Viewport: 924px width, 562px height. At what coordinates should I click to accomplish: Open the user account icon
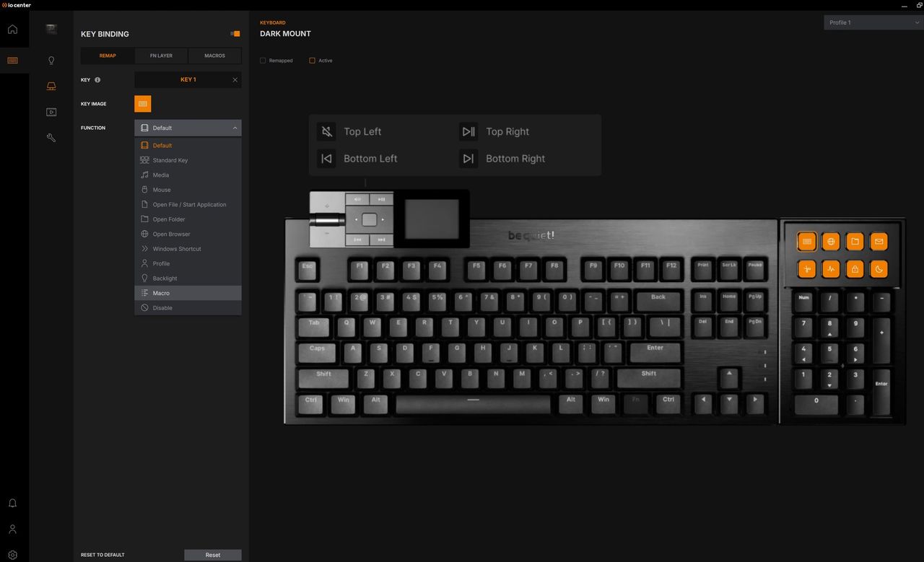12,530
